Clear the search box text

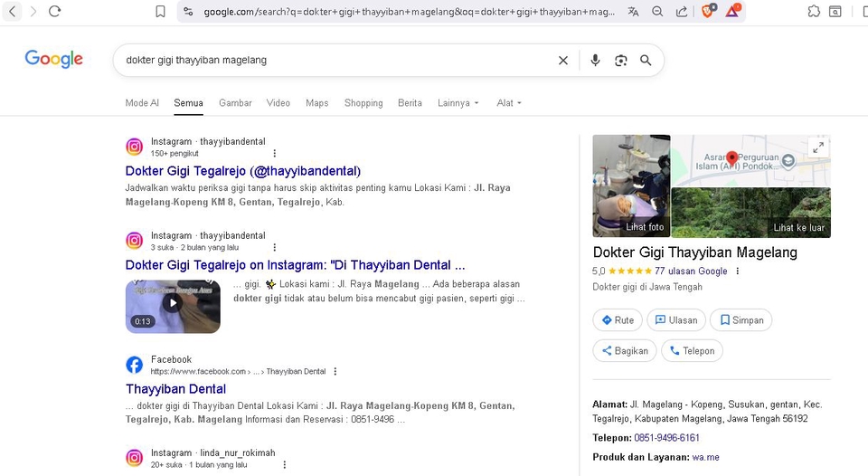pos(563,61)
